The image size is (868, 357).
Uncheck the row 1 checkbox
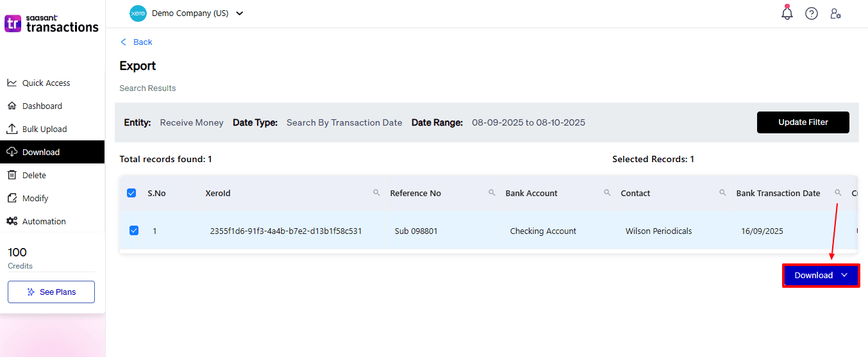click(134, 231)
